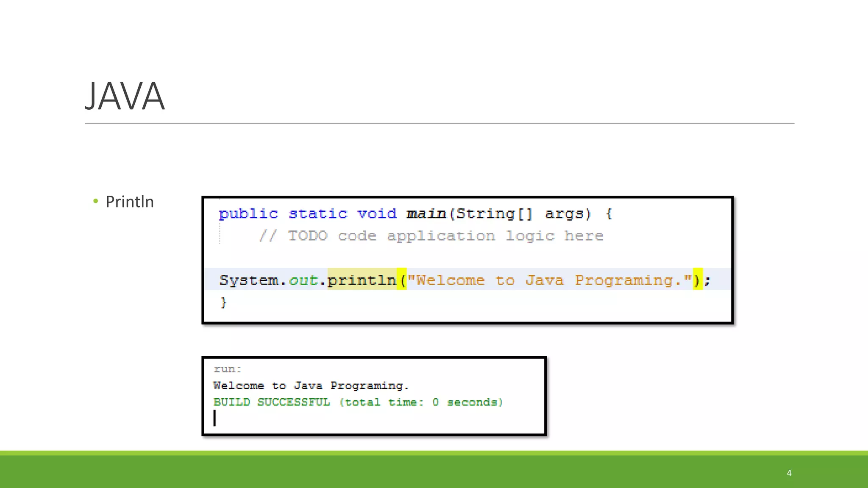
Task: Click the closing brace in code snippet
Action: 223,302
